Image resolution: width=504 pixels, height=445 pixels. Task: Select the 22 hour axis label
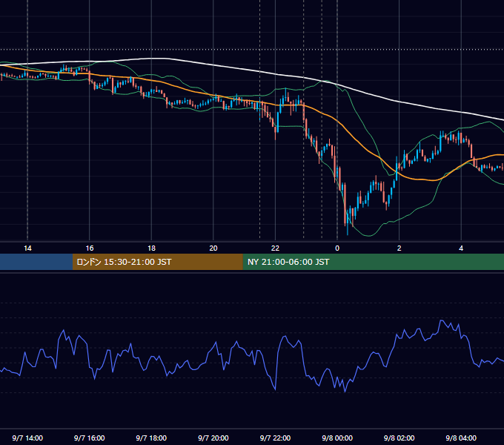[x=275, y=248]
